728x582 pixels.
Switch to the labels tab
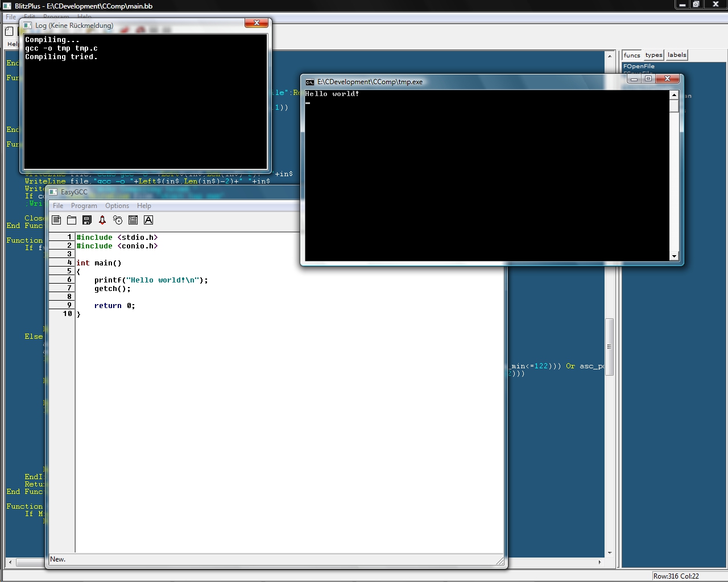676,55
